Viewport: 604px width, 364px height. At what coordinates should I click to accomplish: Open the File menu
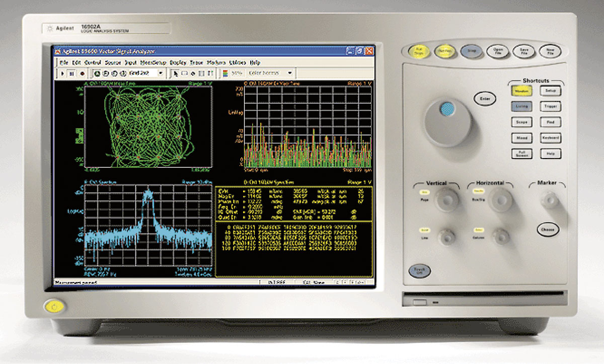pyautogui.click(x=63, y=62)
